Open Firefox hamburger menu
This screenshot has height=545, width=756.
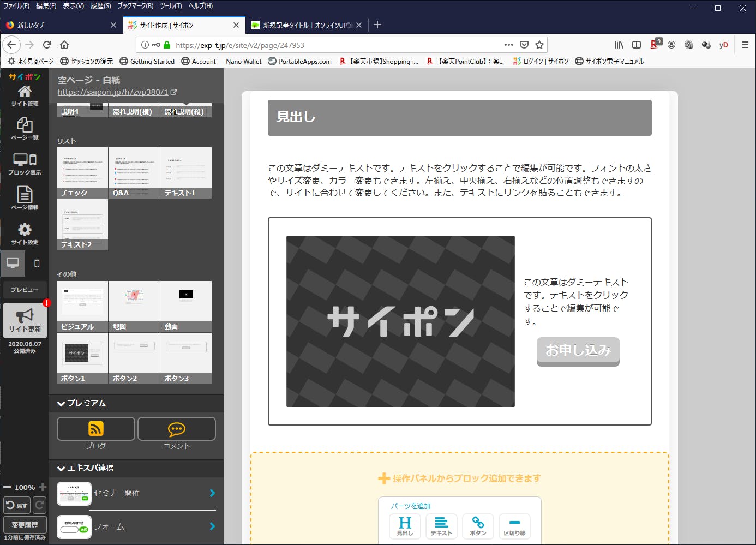point(745,45)
